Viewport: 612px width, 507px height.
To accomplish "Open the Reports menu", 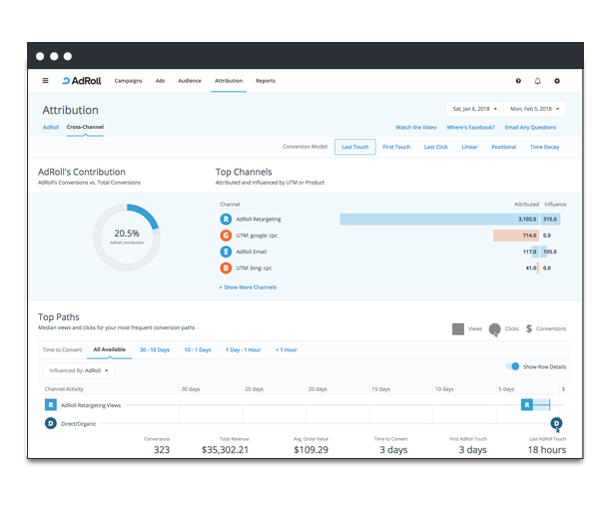I will [x=265, y=81].
